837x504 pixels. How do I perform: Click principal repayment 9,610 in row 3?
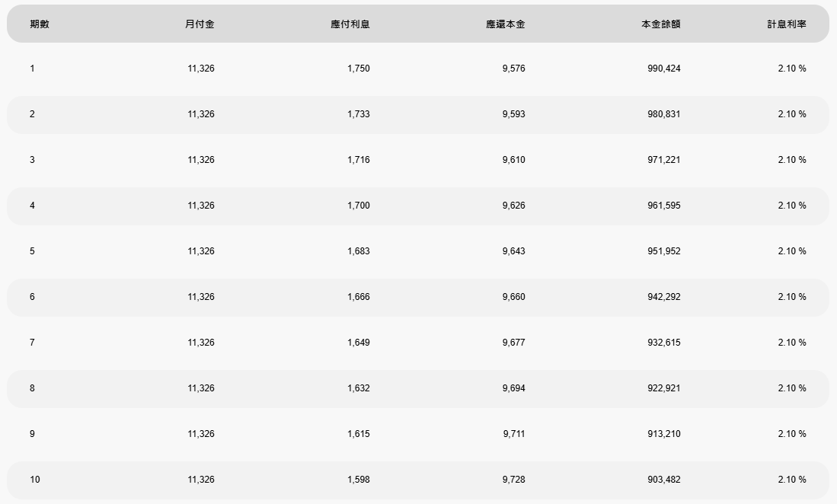tap(513, 160)
